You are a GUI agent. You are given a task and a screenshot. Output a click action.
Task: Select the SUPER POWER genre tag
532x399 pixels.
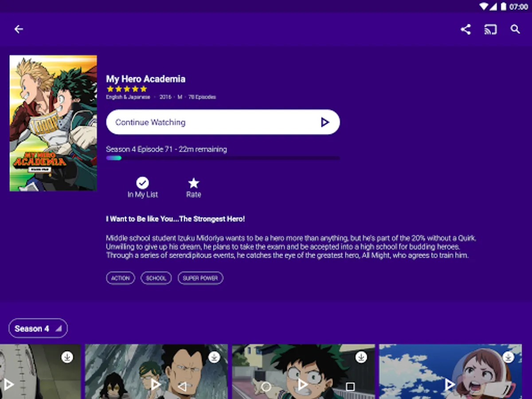(x=200, y=278)
